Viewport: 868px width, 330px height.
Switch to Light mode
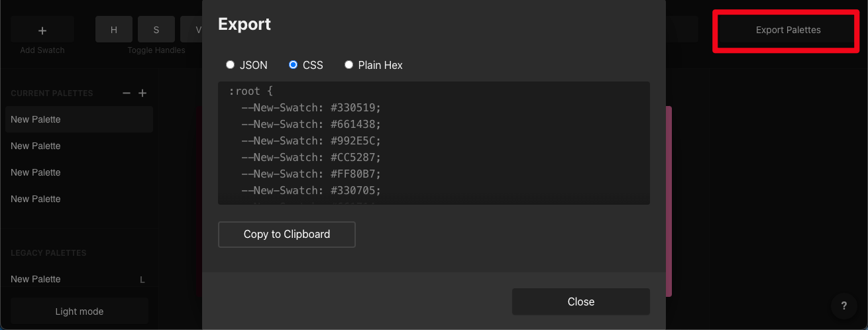[80, 311]
